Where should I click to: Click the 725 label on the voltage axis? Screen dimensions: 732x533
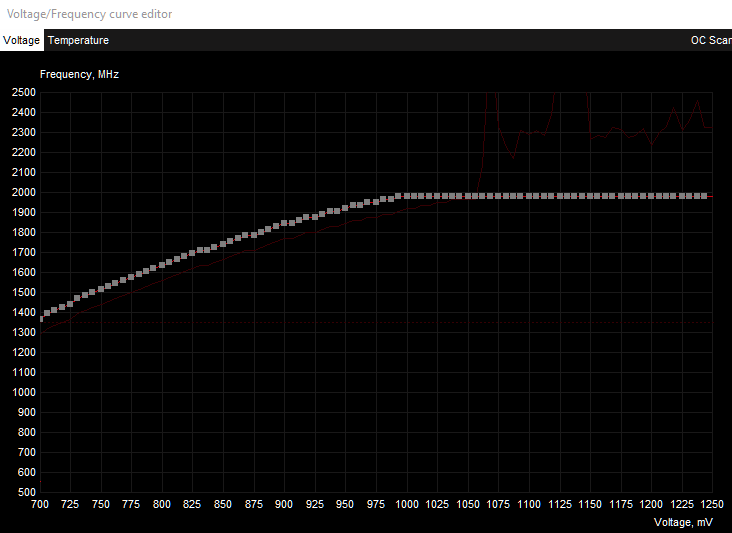pyautogui.click(x=70, y=504)
